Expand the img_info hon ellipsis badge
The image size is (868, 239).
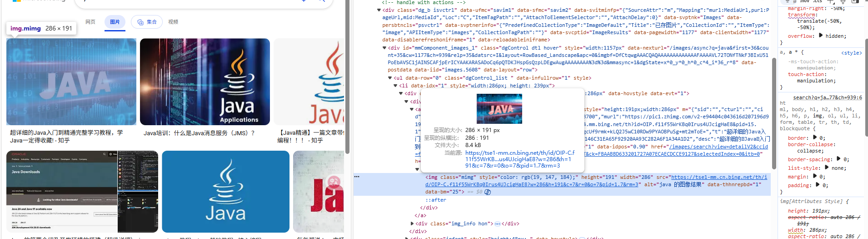click(498, 224)
